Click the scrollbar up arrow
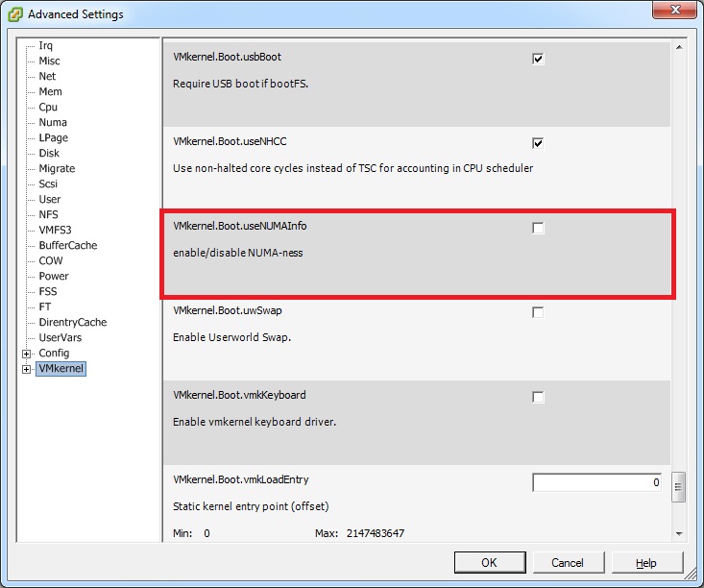The height and width of the screenshot is (588, 704). (679, 47)
